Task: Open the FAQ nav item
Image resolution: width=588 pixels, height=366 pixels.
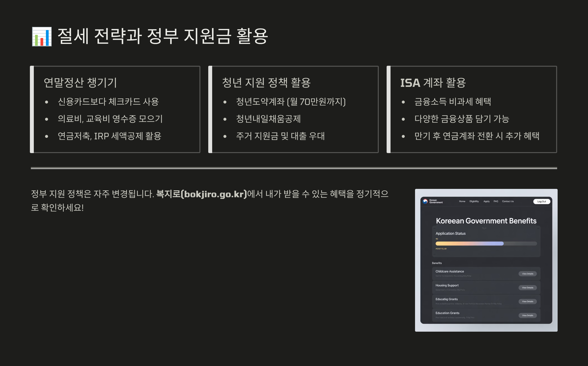Action: pos(496,201)
